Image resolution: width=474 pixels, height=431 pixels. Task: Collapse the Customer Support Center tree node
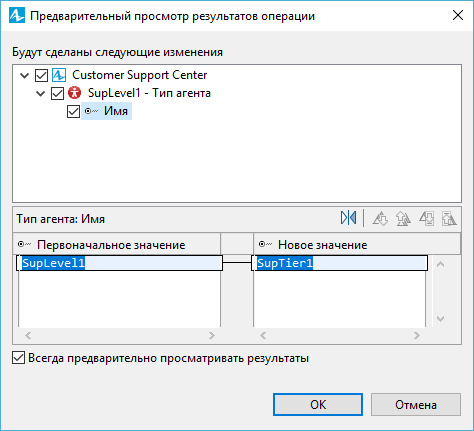tap(25, 75)
